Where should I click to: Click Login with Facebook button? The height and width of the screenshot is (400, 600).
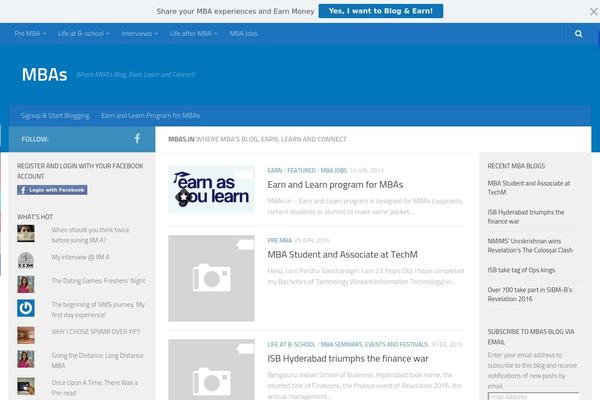(52, 190)
